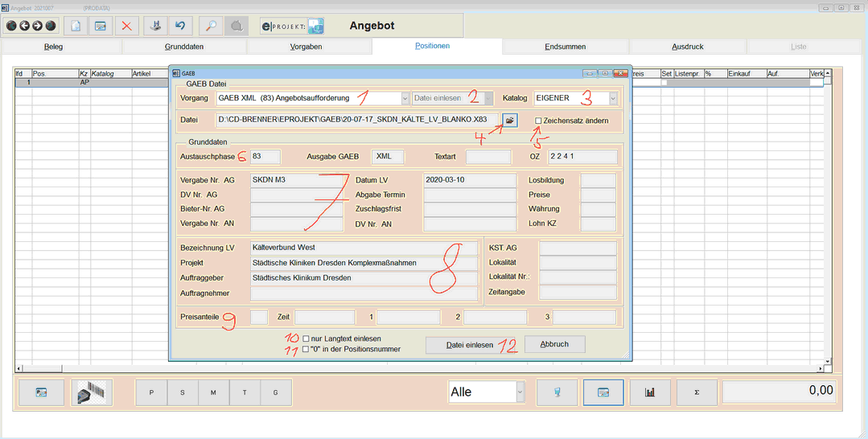Viewport: 868px width, 439px height.
Task: Click the forward arrow navigation icon
Action: [37, 26]
